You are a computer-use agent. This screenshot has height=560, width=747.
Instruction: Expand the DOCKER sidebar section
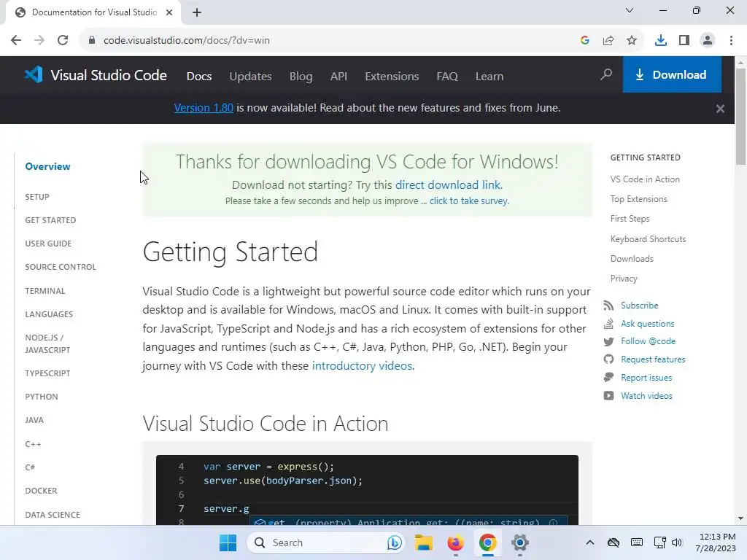coord(41,491)
